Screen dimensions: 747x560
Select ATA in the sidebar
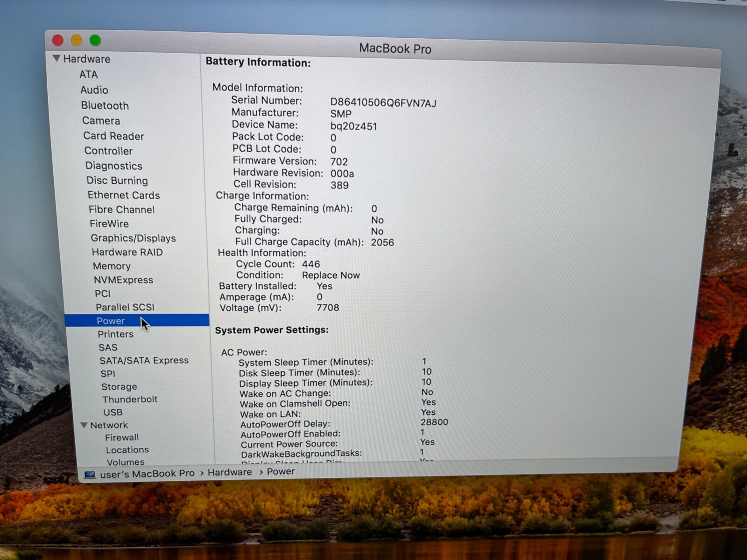(x=89, y=75)
